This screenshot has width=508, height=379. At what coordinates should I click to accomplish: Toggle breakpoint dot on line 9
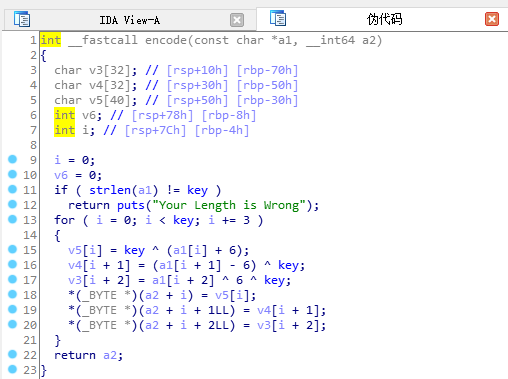point(12,159)
